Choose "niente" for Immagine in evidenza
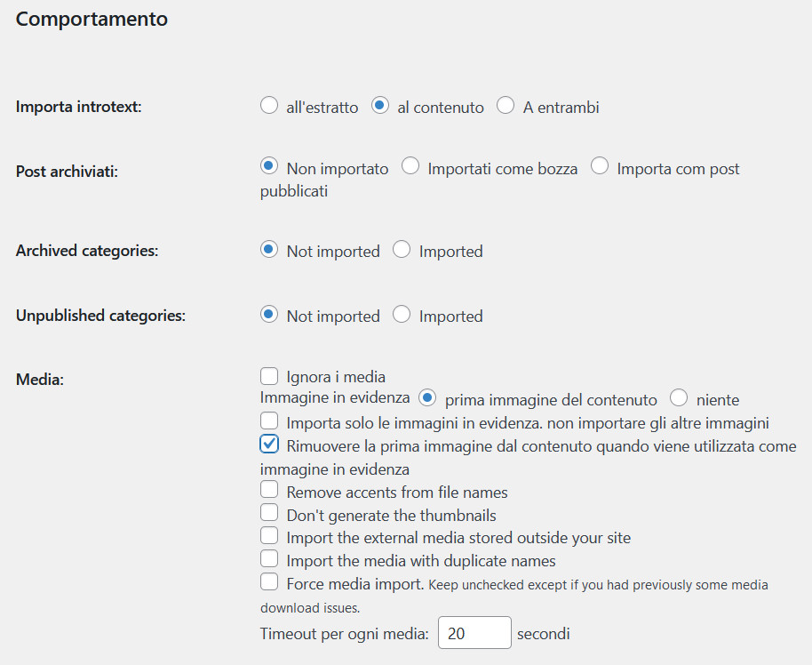 679,398
